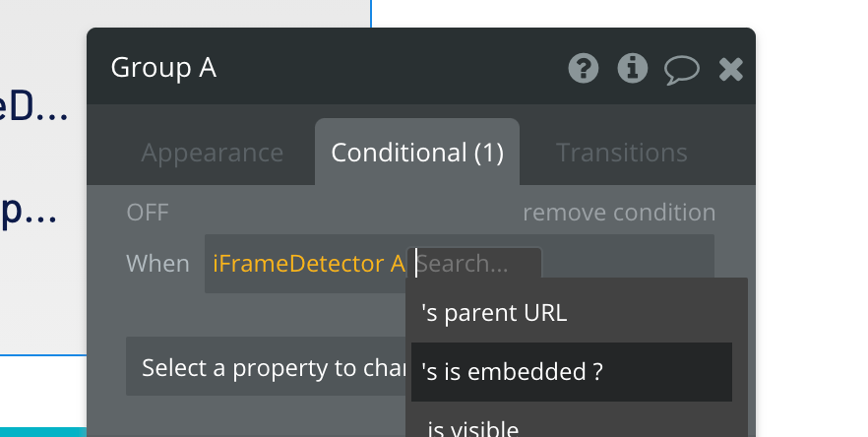868x437 pixels.
Task: Click the Group A title text
Action: tap(163, 68)
